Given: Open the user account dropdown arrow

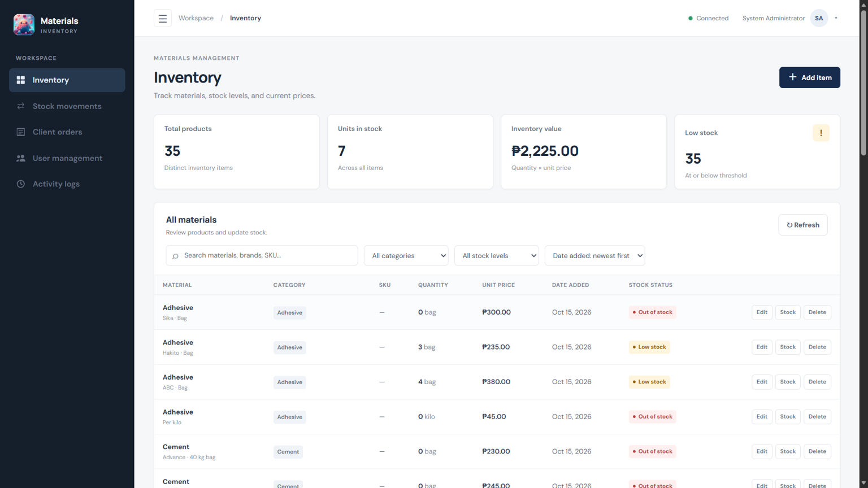Looking at the screenshot, I should (x=836, y=18).
